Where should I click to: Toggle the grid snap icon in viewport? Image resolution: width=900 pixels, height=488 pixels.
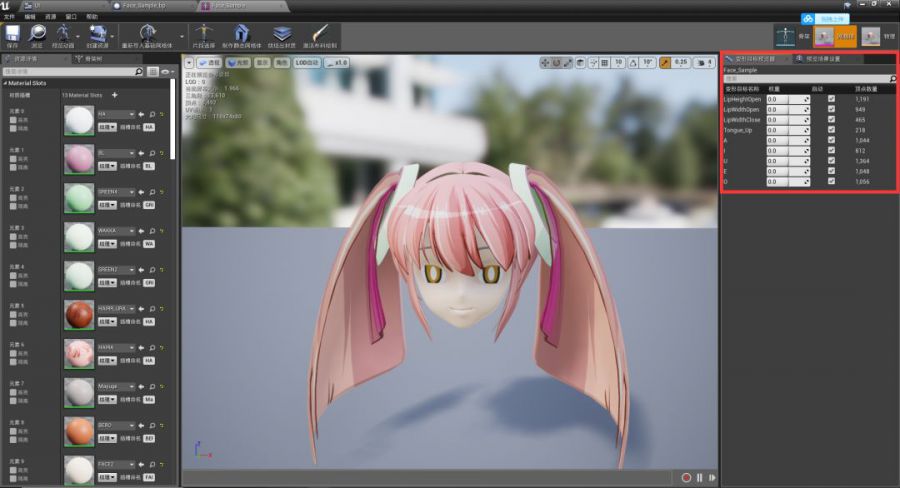point(605,63)
